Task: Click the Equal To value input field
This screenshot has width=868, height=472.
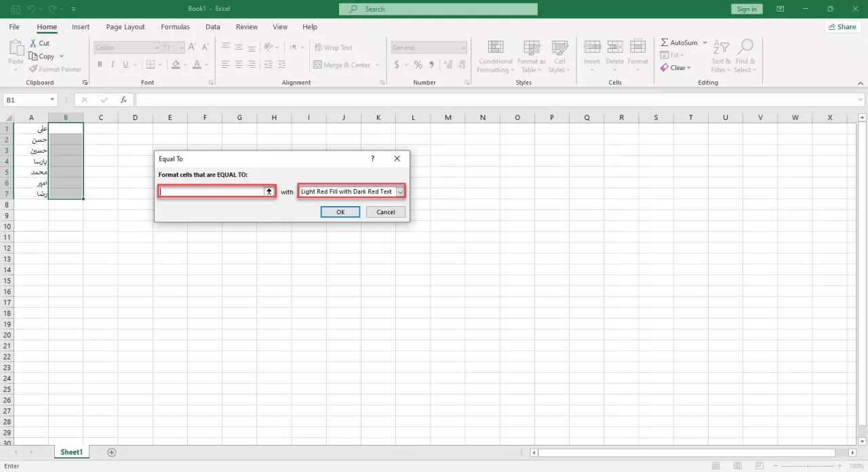Action: (212, 192)
